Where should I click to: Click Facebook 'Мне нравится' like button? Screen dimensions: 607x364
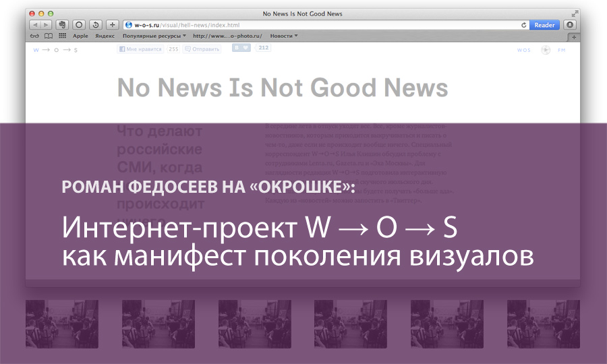point(140,49)
